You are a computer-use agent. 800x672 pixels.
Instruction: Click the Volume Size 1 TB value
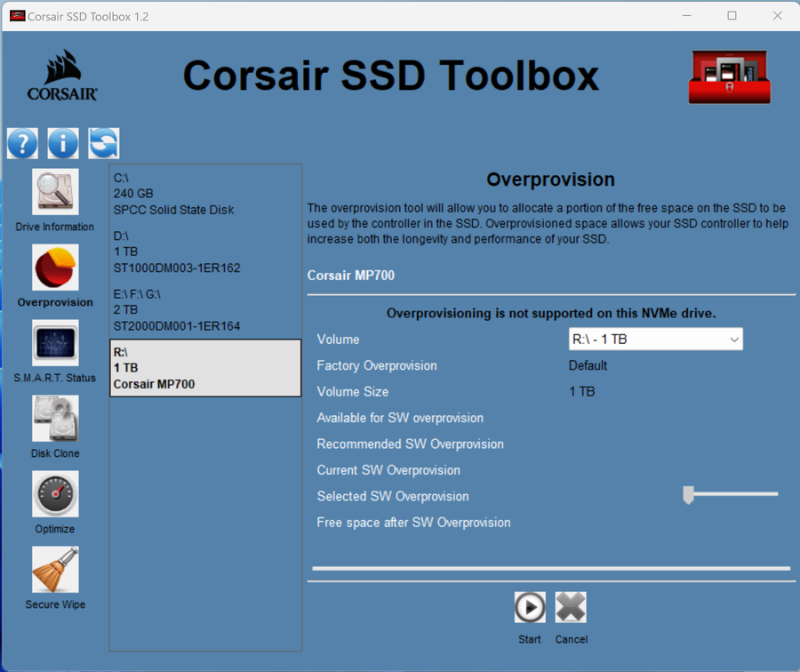pos(582,392)
